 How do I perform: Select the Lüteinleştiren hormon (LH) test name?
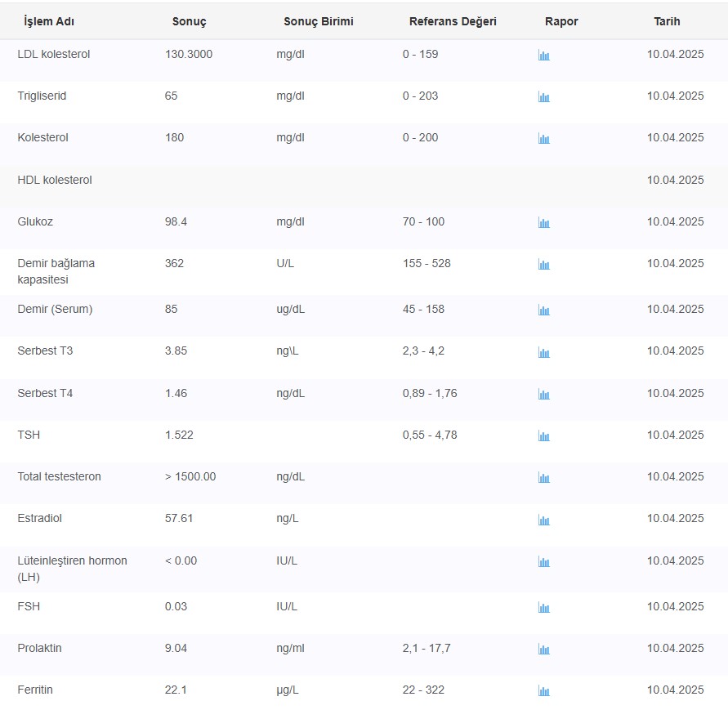tap(72, 569)
